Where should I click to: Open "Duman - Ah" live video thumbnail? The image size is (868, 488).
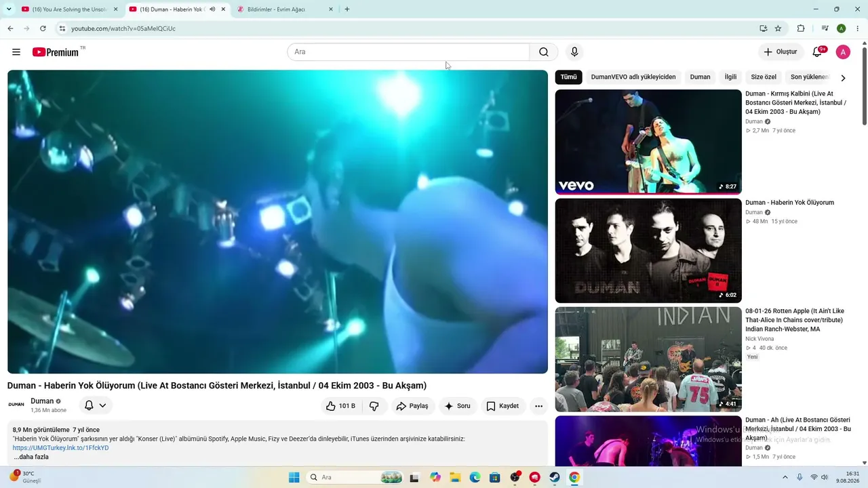[x=648, y=441]
